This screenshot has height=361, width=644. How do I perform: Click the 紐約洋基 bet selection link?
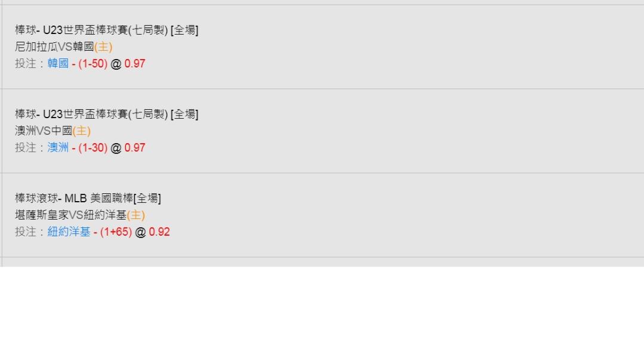click(69, 232)
